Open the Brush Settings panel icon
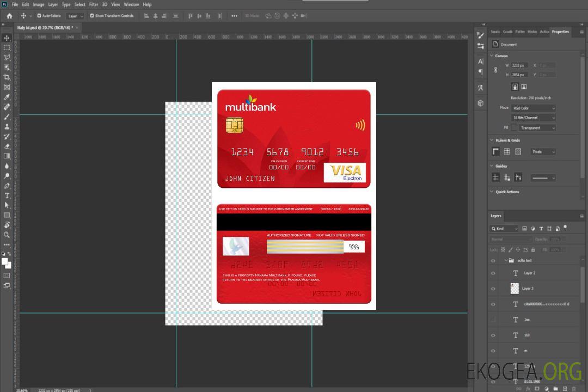This screenshot has width=588, height=392. click(480, 35)
